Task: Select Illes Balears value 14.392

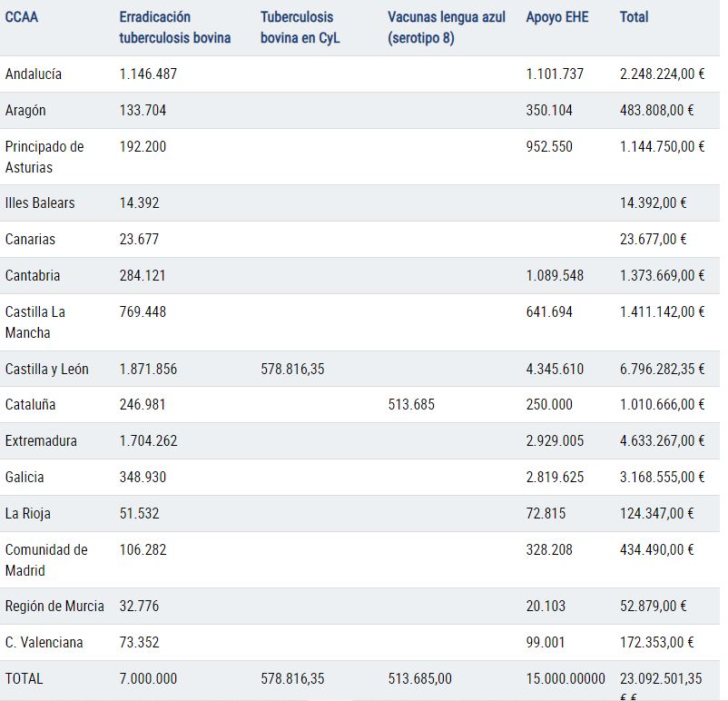Action: coord(139,203)
